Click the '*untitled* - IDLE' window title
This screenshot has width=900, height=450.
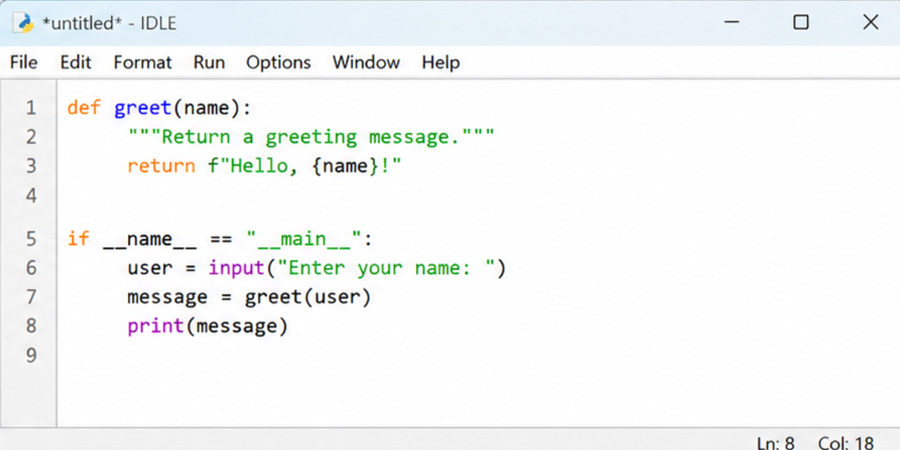point(109,23)
